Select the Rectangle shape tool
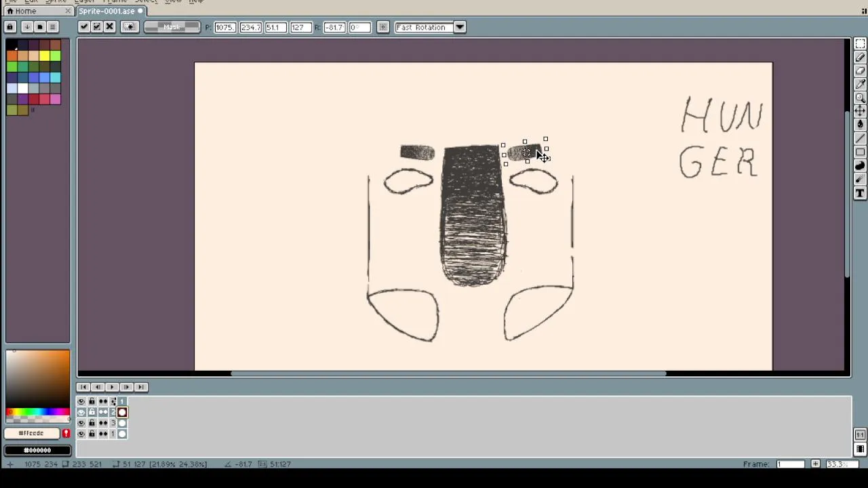868x488 pixels. point(860,152)
